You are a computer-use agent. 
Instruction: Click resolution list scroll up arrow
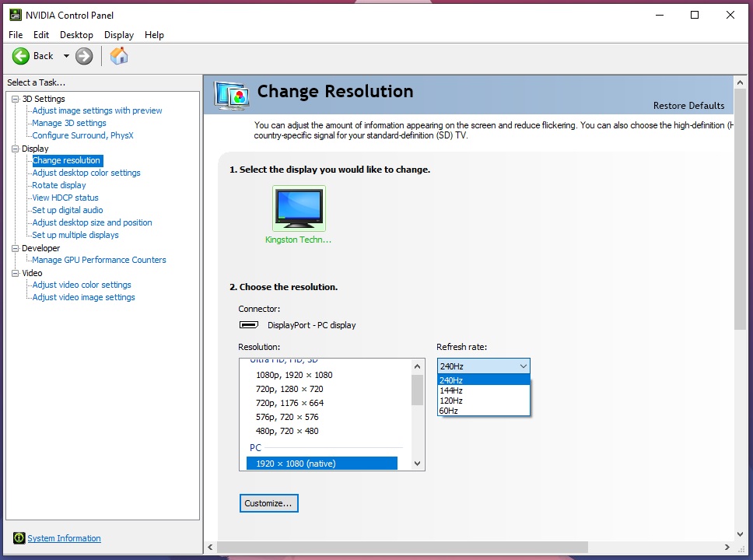click(417, 366)
